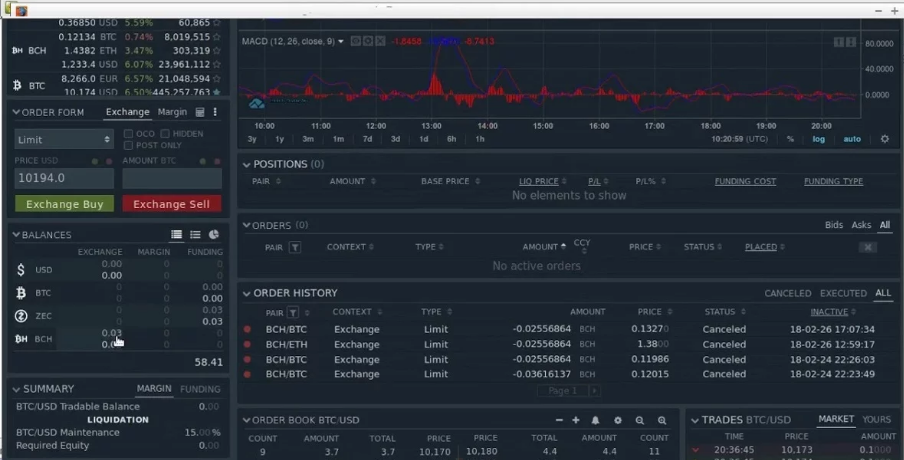Set chart range to 1h

[x=480, y=139]
